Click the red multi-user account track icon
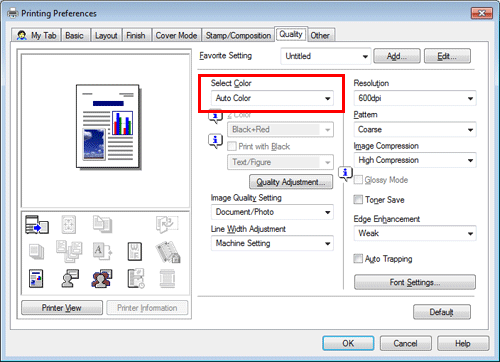The height and width of the screenshot is (362, 500). point(102,278)
